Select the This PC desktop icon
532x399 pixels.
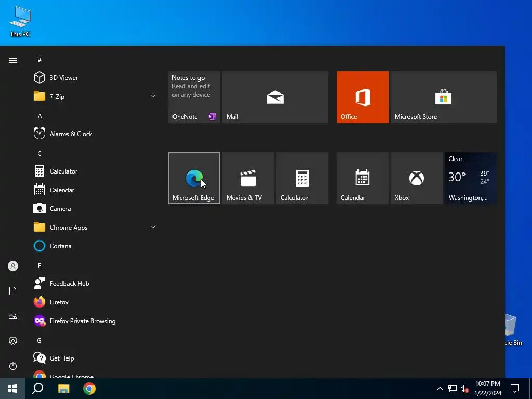point(20,21)
